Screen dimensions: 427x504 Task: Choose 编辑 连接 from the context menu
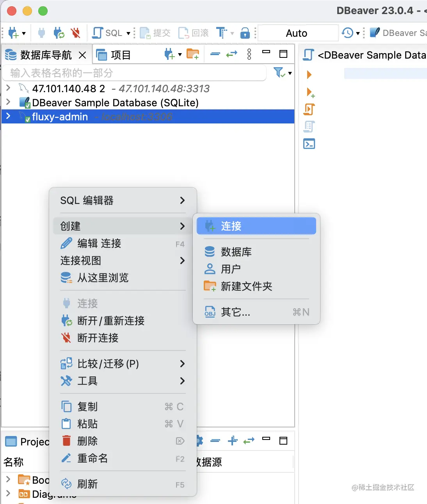(123, 243)
